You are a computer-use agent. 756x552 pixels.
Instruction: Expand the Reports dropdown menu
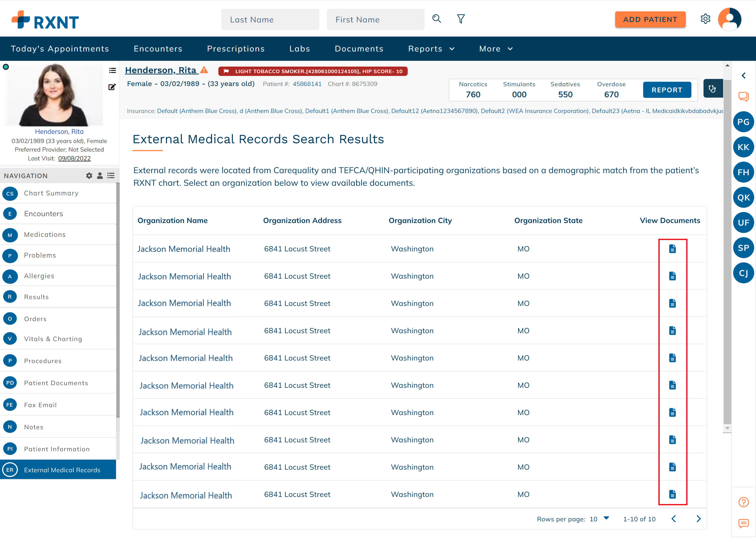[x=431, y=49]
